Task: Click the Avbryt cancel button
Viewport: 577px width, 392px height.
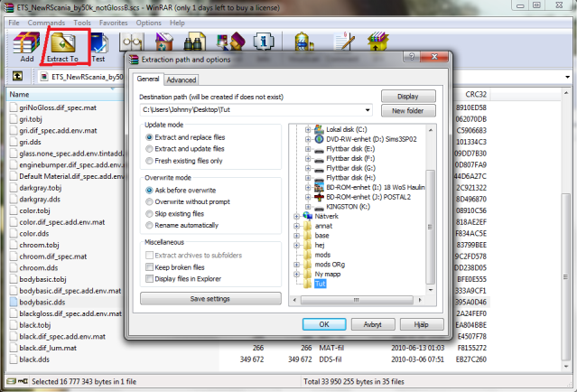Action: [x=373, y=324]
